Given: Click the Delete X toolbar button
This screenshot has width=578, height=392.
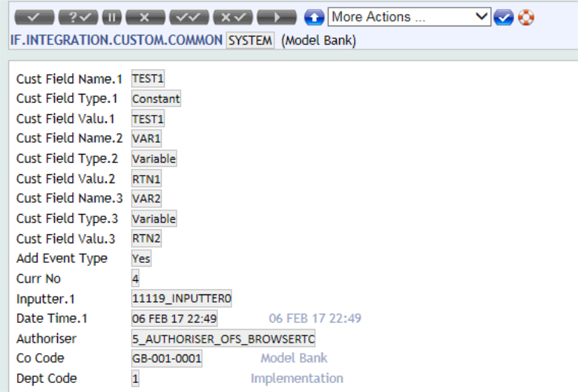Looking at the screenshot, I should pos(145,17).
